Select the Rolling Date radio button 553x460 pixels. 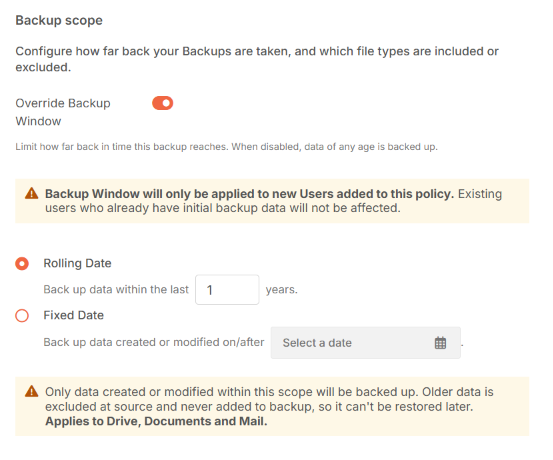[x=22, y=264]
